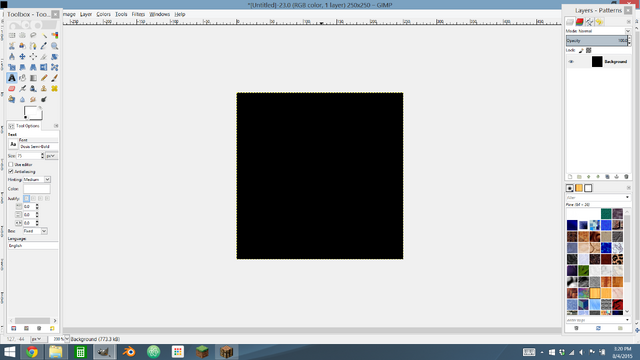Click the Font Aa preview button
Screen dimensions: 640x360
click(13, 144)
